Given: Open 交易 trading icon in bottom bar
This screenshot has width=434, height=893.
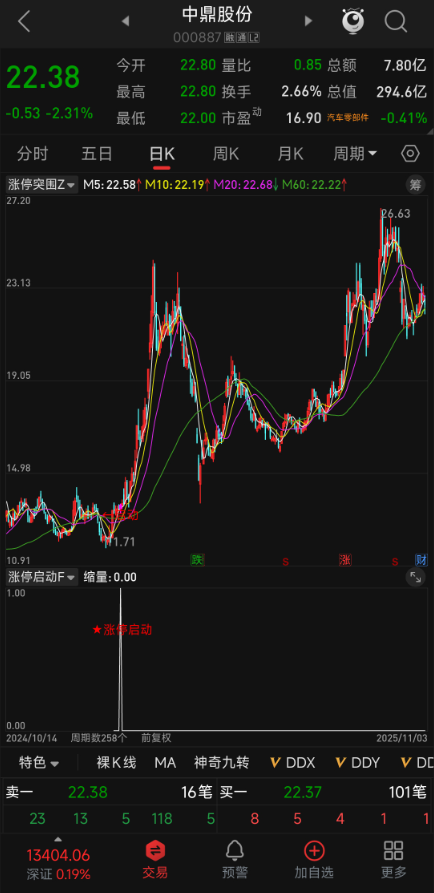Looking at the screenshot, I should 155,860.
